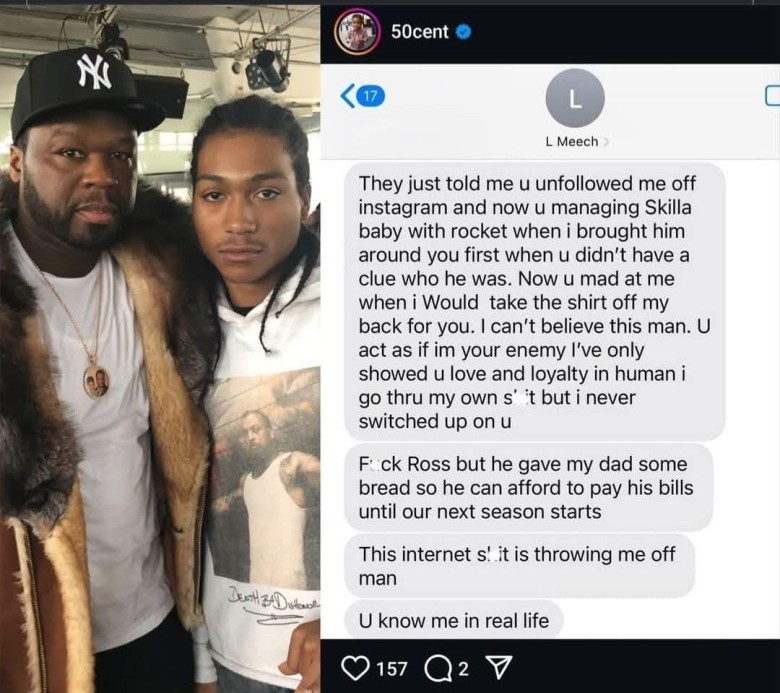Open the 50cent username link
Screen dimensions: 780x693
[419, 32]
